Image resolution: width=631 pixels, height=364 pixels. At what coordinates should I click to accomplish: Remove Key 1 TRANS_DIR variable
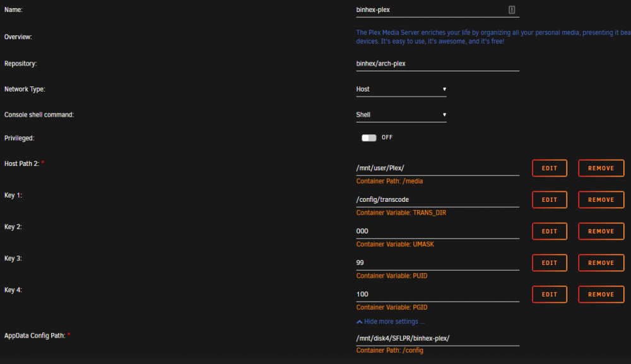[x=601, y=200]
